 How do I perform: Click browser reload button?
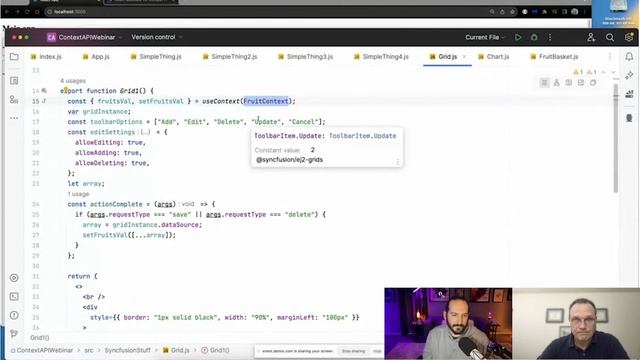27,12
